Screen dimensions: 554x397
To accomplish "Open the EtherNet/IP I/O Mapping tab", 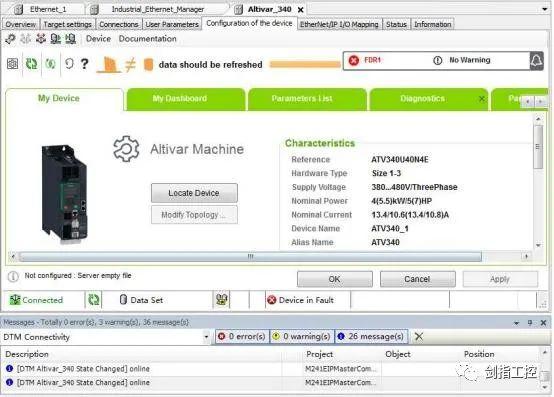I will pos(339,24).
